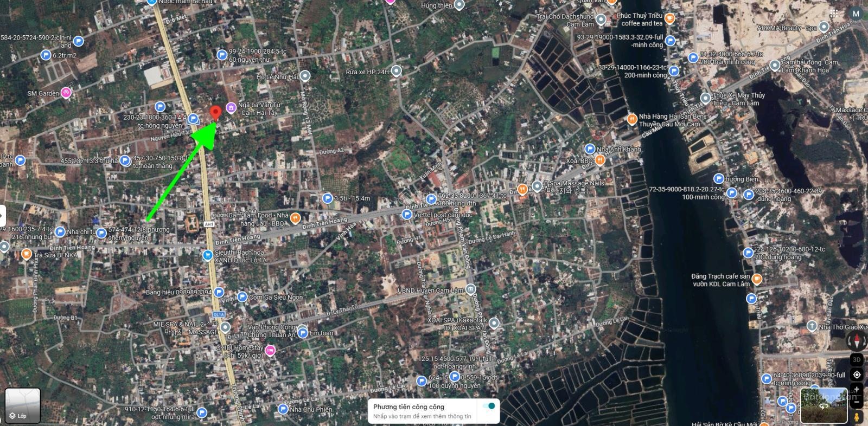Click the red dropped location pin
Image resolution: width=868 pixels, height=426 pixels.
(x=215, y=113)
